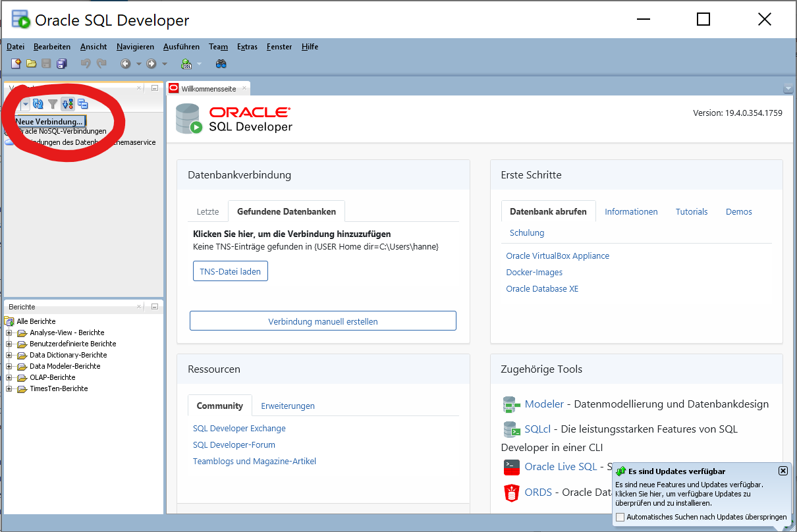
Task: Switch to the Schulung tab
Action: point(527,232)
